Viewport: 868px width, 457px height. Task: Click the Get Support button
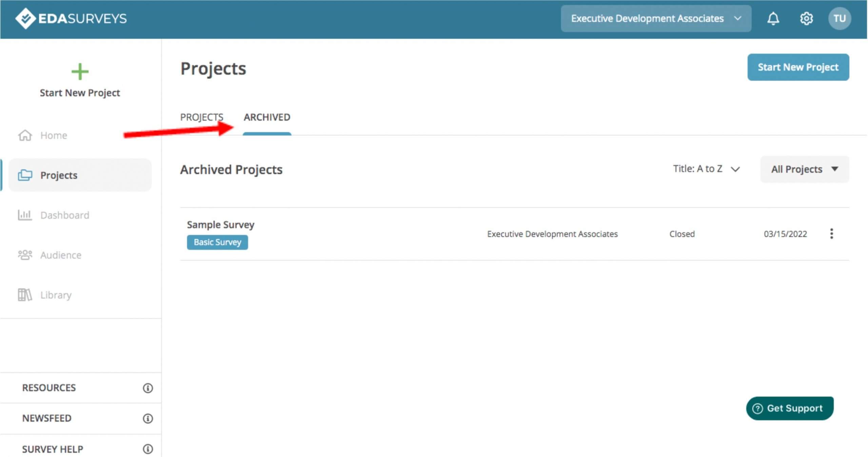click(x=790, y=408)
